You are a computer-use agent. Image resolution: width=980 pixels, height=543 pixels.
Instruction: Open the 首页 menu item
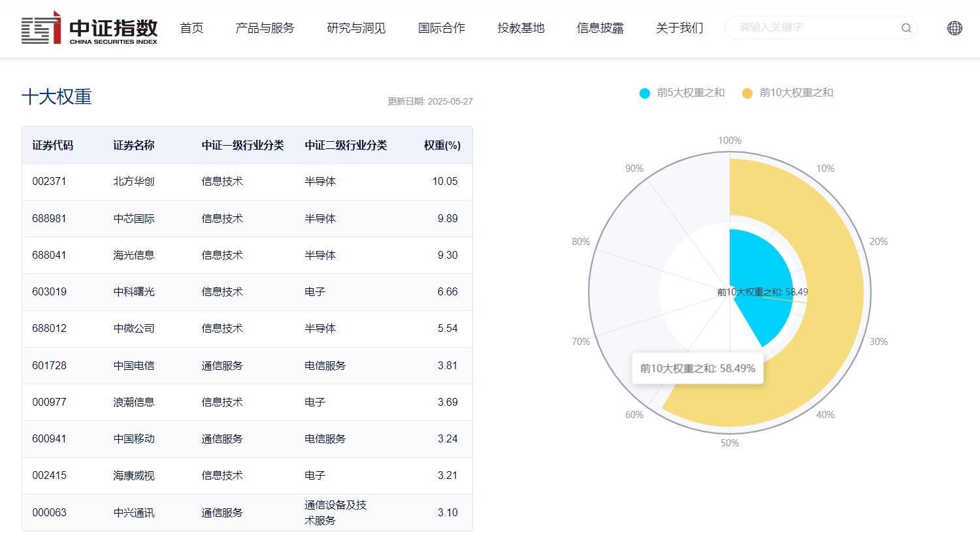point(191,28)
